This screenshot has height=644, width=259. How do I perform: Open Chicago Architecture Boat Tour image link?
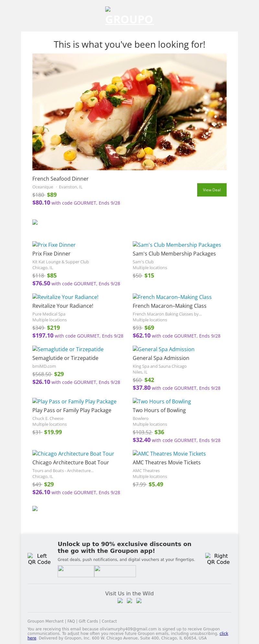(x=73, y=454)
